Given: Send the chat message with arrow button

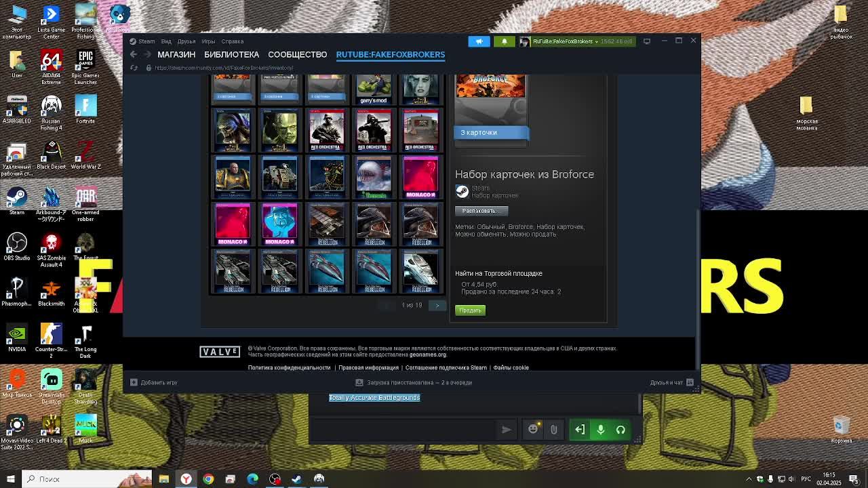Looking at the screenshot, I should coord(506,430).
